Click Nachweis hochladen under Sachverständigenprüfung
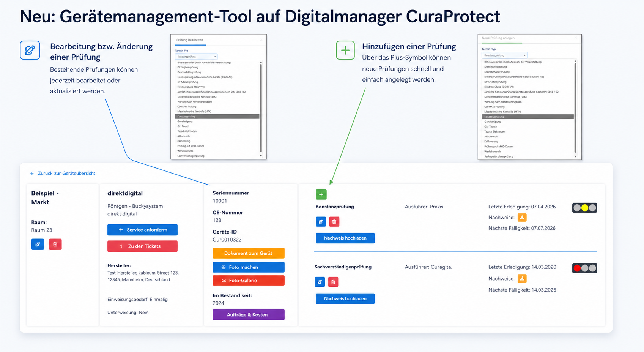The height and width of the screenshot is (352, 644). coord(345,298)
